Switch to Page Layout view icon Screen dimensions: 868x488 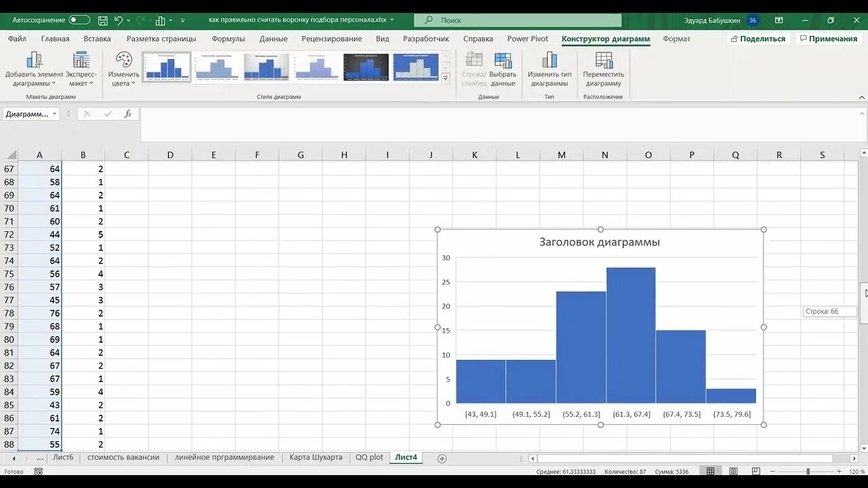pyautogui.click(x=733, y=471)
